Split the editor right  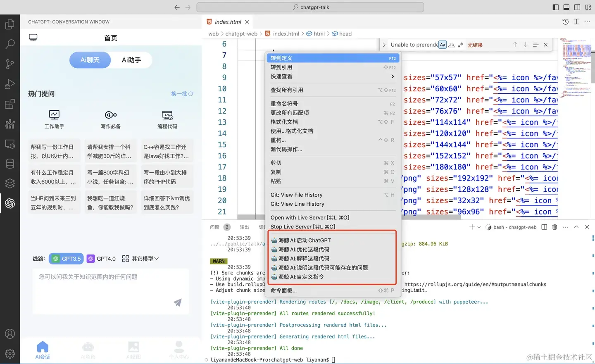click(x=576, y=21)
